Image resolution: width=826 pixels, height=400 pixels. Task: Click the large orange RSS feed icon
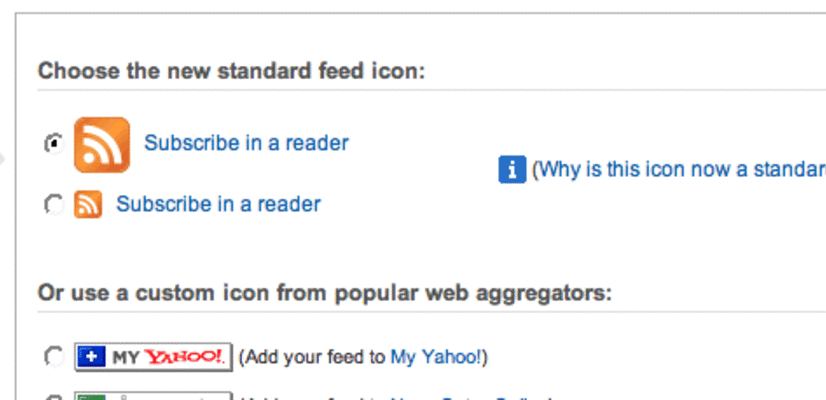coord(102,145)
